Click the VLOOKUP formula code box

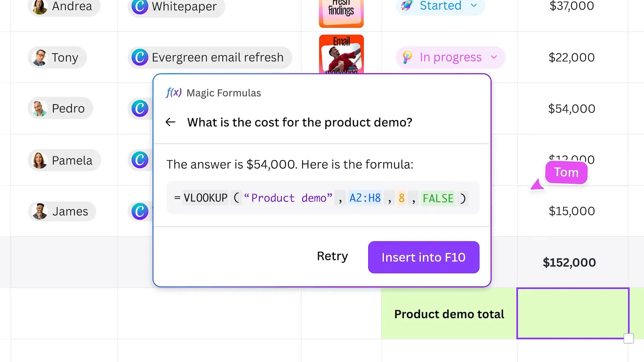pos(323,198)
